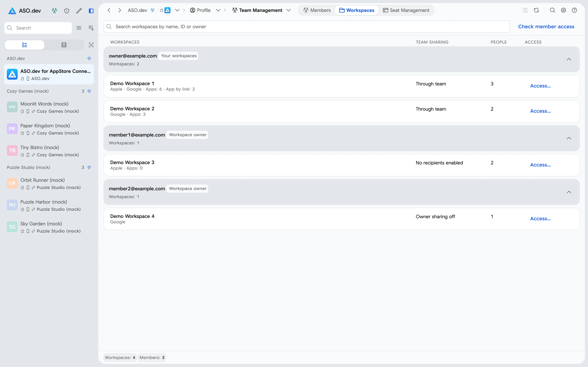
Task: Click the scan focus icon beside view switcher
Action: click(x=91, y=45)
